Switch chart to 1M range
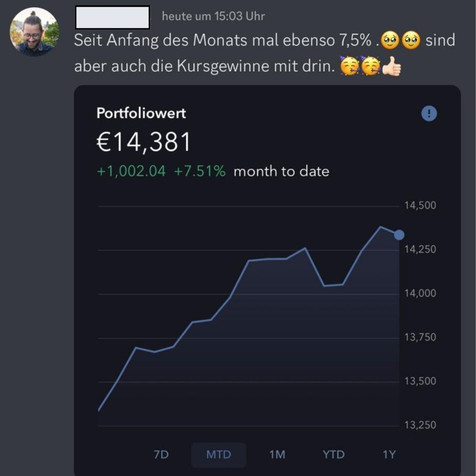The width and height of the screenshot is (476, 476). click(277, 454)
